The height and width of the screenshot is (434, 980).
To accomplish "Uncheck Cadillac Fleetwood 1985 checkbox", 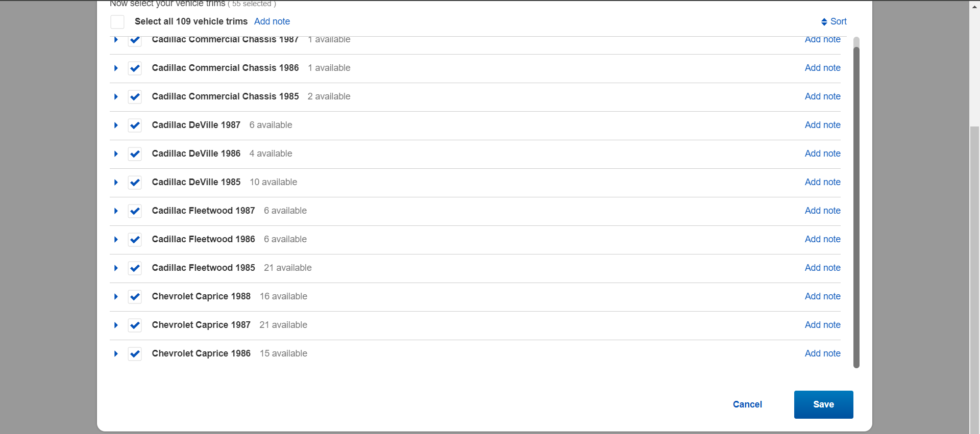I will [135, 268].
